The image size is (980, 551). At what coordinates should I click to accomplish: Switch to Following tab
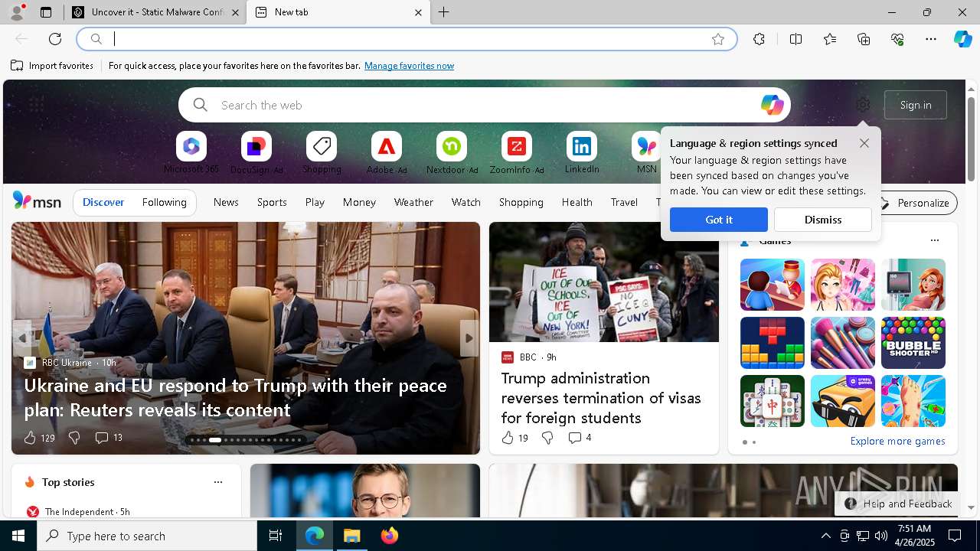[165, 202]
